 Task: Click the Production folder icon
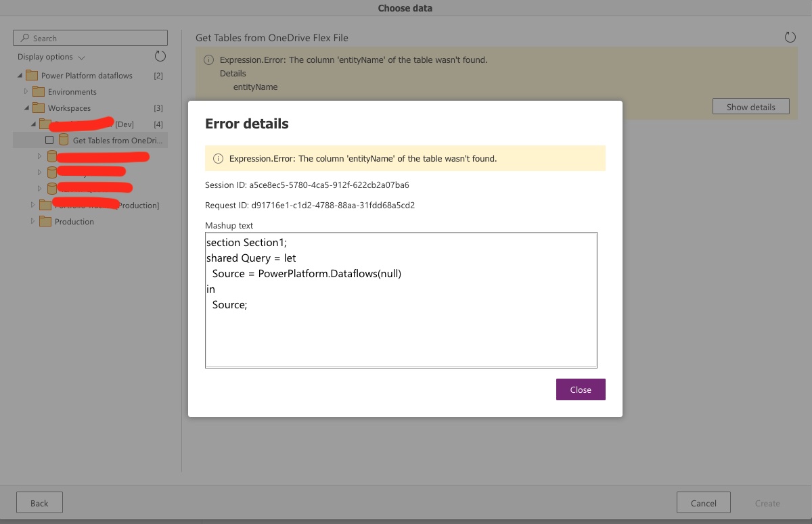[x=45, y=221]
